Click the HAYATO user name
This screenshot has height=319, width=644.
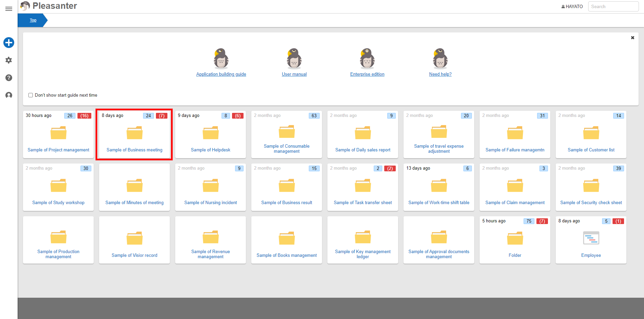pyautogui.click(x=572, y=6)
